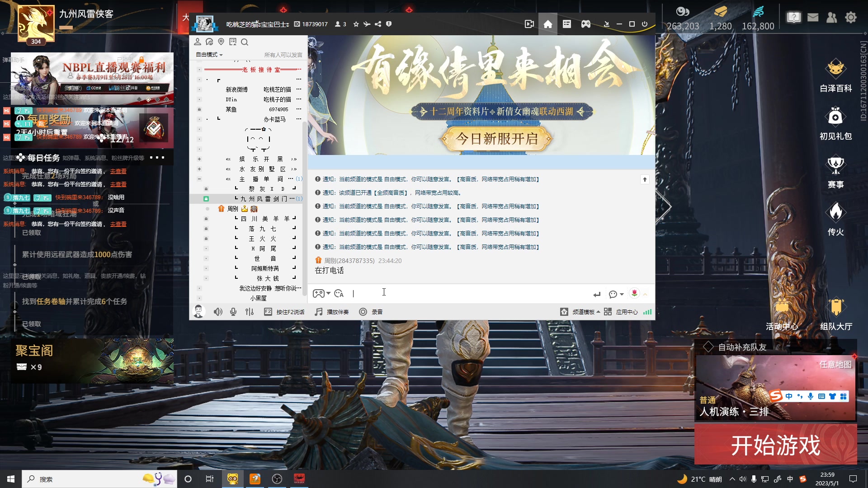Search channels with magnifier icon

(245, 42)
